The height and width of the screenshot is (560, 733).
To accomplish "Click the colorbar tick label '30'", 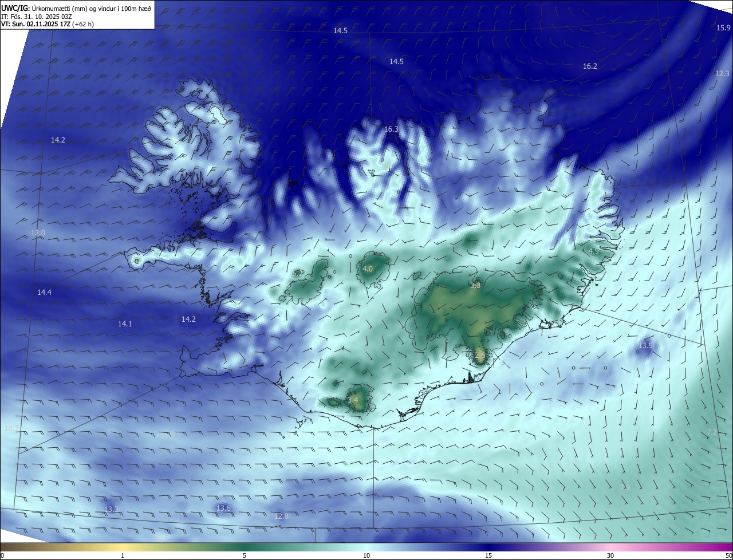I will [x=610, y=555].
